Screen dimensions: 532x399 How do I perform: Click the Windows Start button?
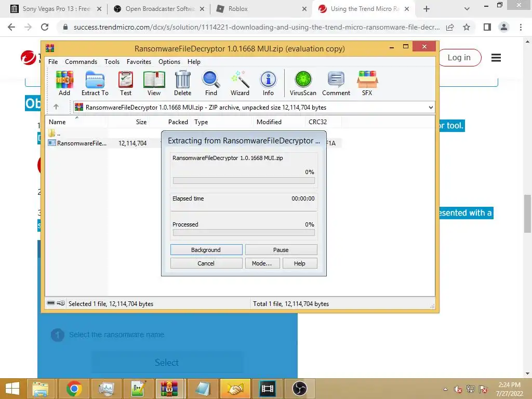[12, 389]
